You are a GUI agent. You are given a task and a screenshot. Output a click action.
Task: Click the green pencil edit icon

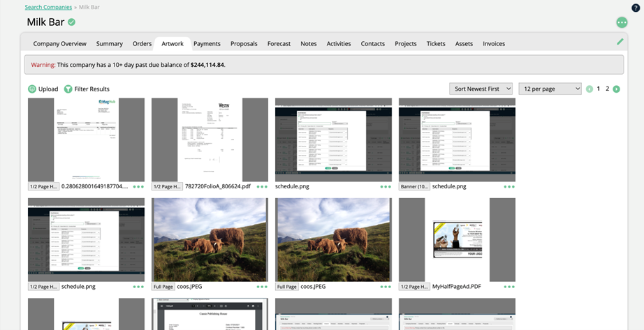(620, 41)
